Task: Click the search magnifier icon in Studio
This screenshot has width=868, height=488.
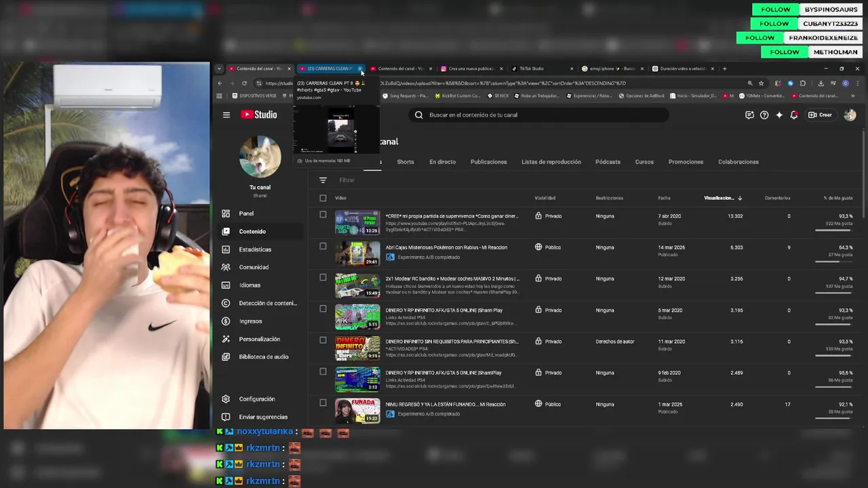Action: tap(419, 115)
